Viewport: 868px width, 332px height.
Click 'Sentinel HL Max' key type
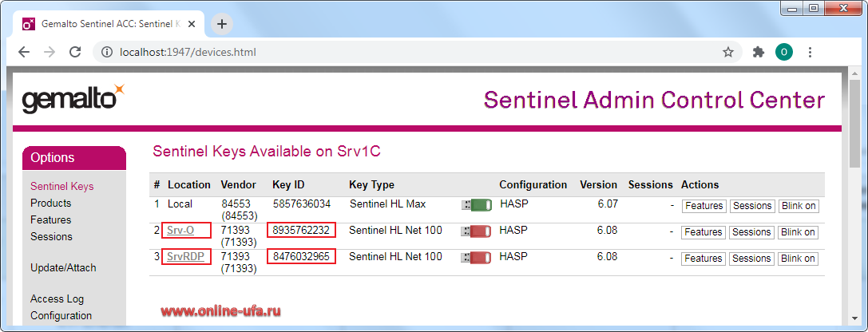point(387,204)
